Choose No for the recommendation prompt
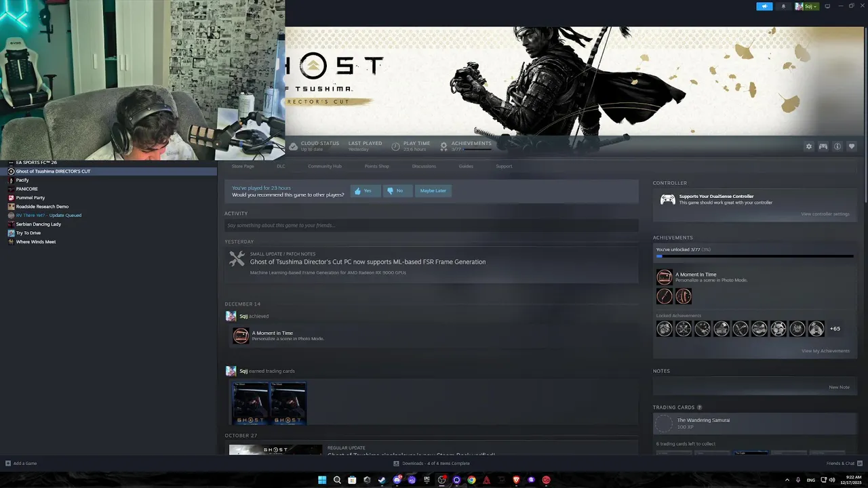The image size is (868, 488). pyautogui.click(x=397, y=190)
